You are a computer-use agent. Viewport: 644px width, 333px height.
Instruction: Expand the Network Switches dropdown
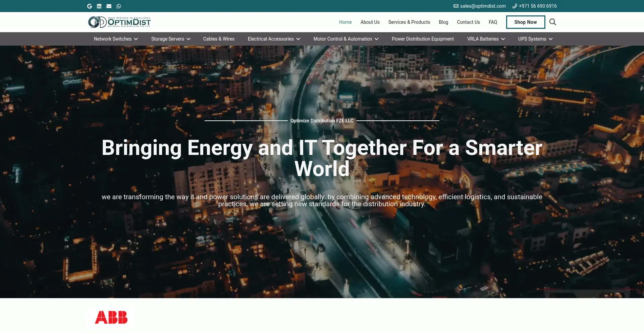pyautogui.click(x=116, y=39)
